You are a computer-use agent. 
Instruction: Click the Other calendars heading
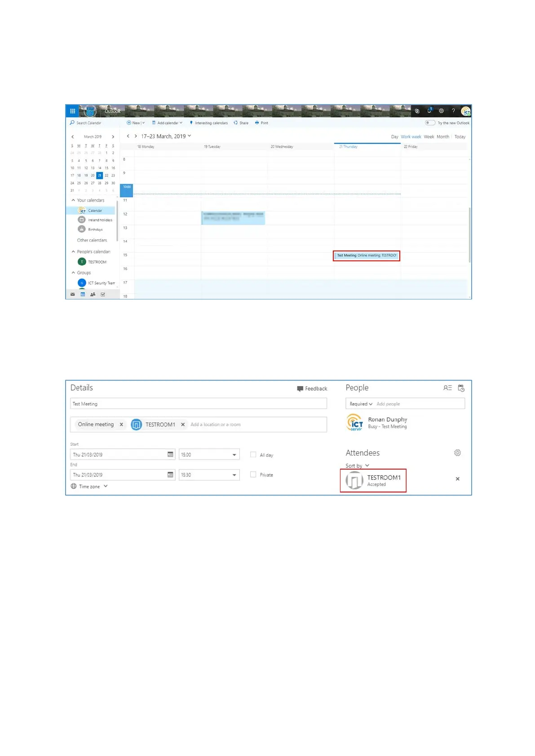click(92, 240)
